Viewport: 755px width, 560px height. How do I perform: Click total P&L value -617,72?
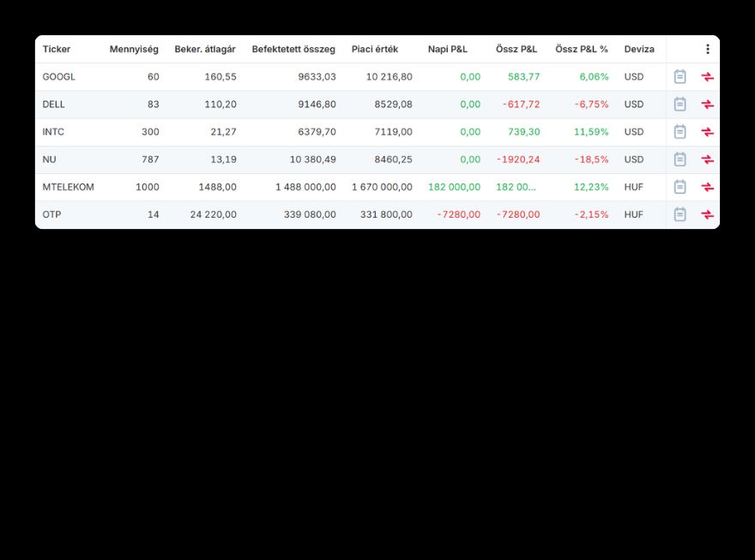pos(521,104)
